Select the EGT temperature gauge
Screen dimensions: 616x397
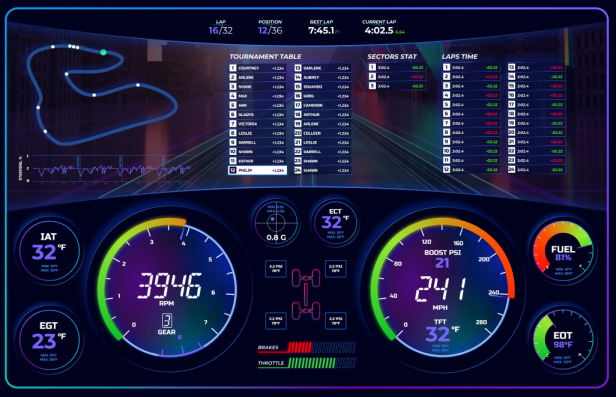(49, 340)
